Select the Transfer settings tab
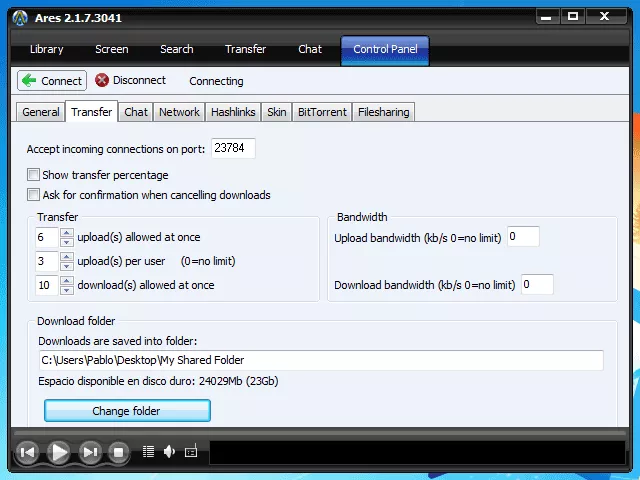This screenshot has height=480, width=640. pos(91,111)
